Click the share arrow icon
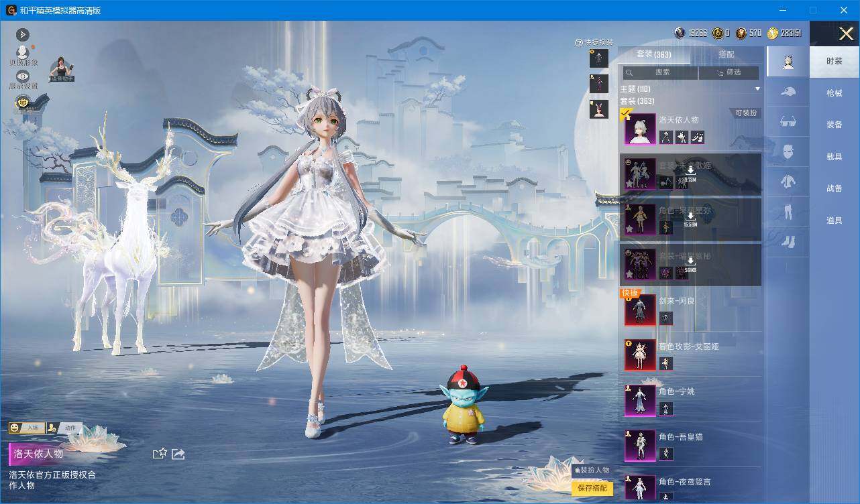This screenshot has height=504, width=860. (x=178, y=454)
